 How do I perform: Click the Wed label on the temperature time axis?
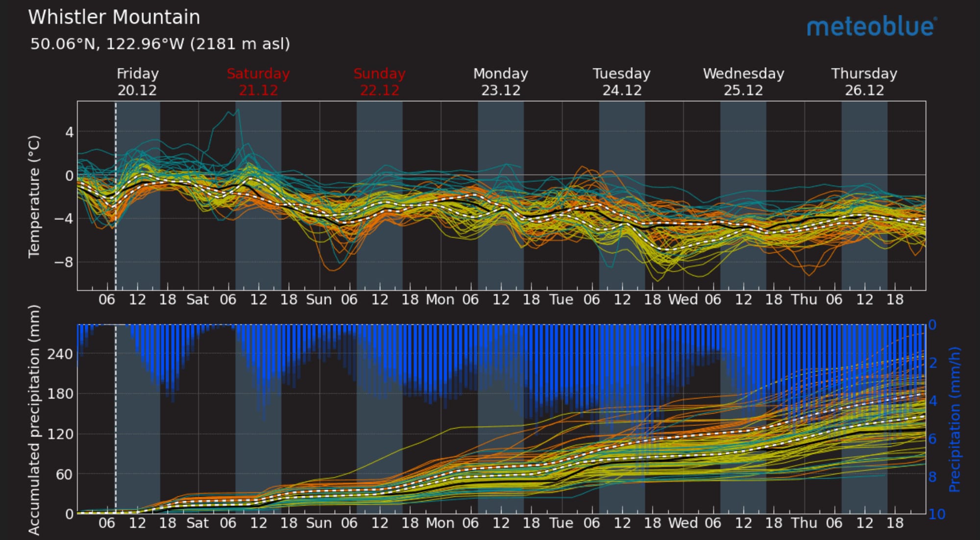[x=683, y=299]
